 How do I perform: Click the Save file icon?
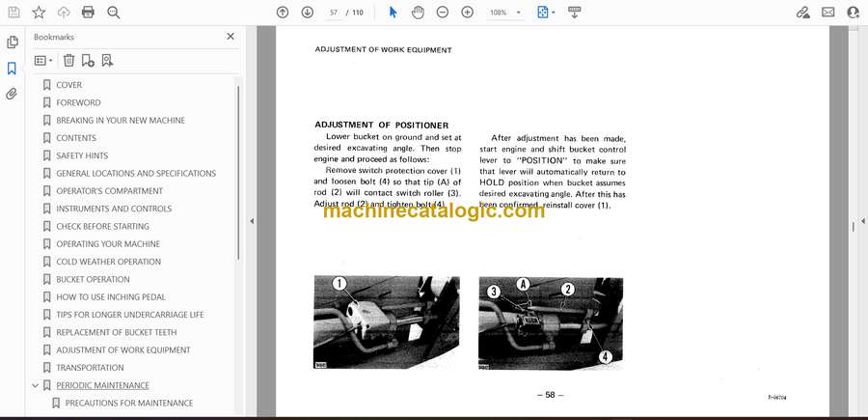point(14,13)
